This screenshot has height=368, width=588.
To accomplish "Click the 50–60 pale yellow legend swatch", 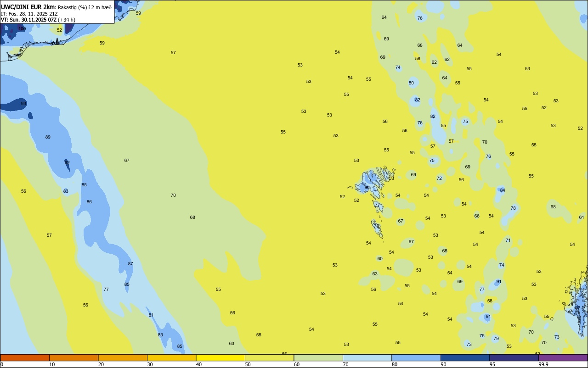I will (x=269, y=357).
